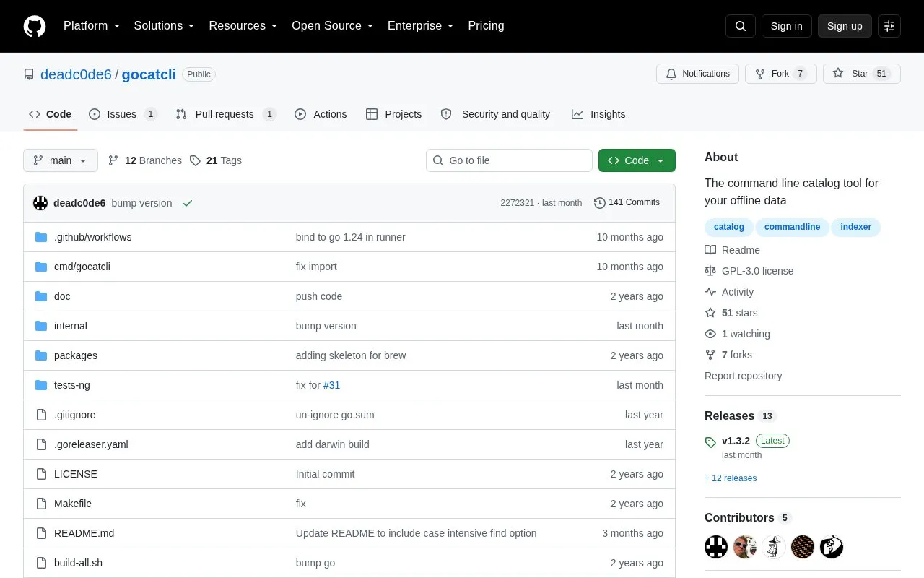Click the first contributor avatar
The width and height of the screenshot is (924, 578).
[x=716, y=547]
